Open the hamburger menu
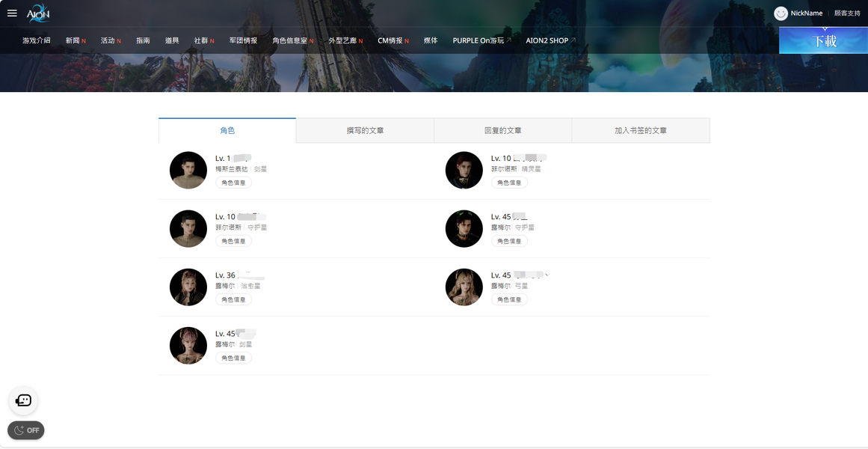868x449 pixels. tap(12, 13)
